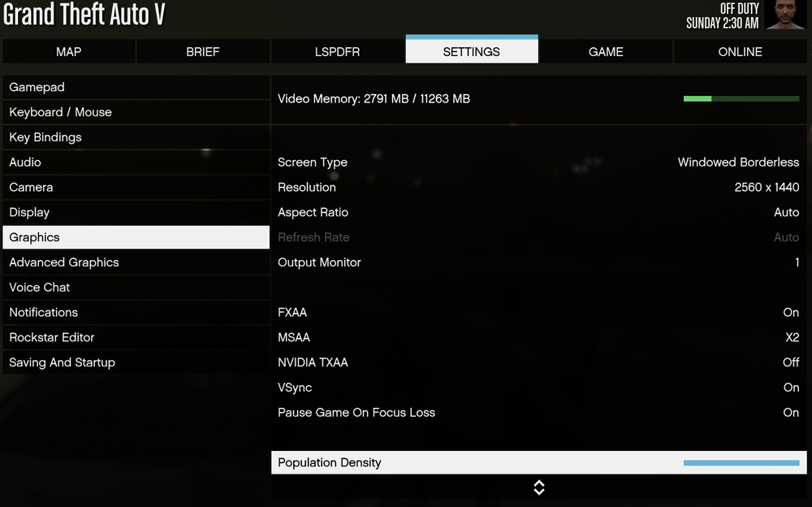812x507 pixels.
Task: Select Gamepad settings category
Action: pyautogui.click(x=136, y=87)
